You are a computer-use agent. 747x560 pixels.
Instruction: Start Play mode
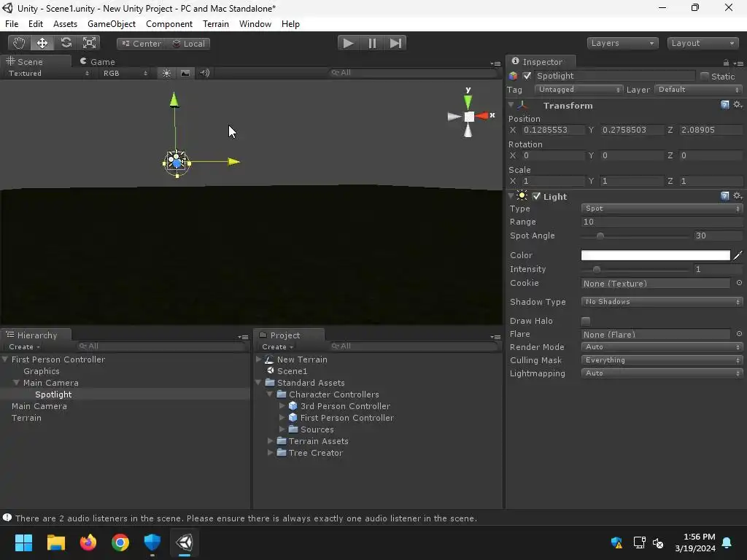click(348, 43)
